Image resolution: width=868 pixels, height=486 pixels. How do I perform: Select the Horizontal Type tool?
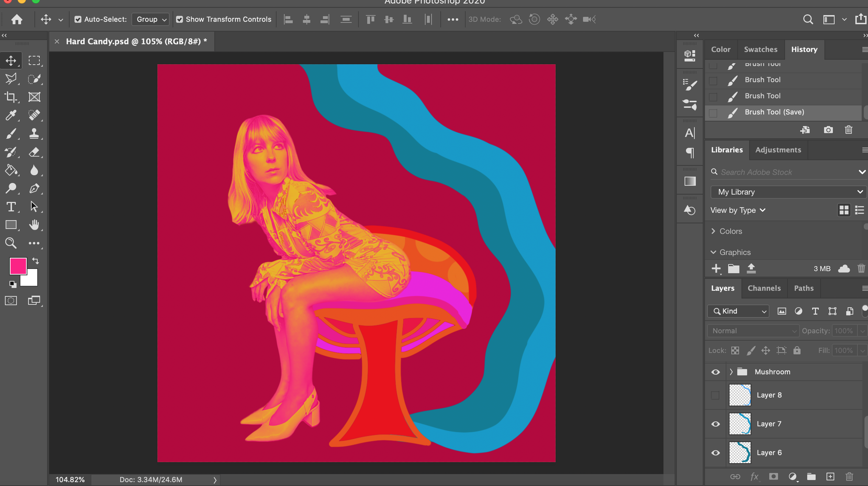point(11,206)
